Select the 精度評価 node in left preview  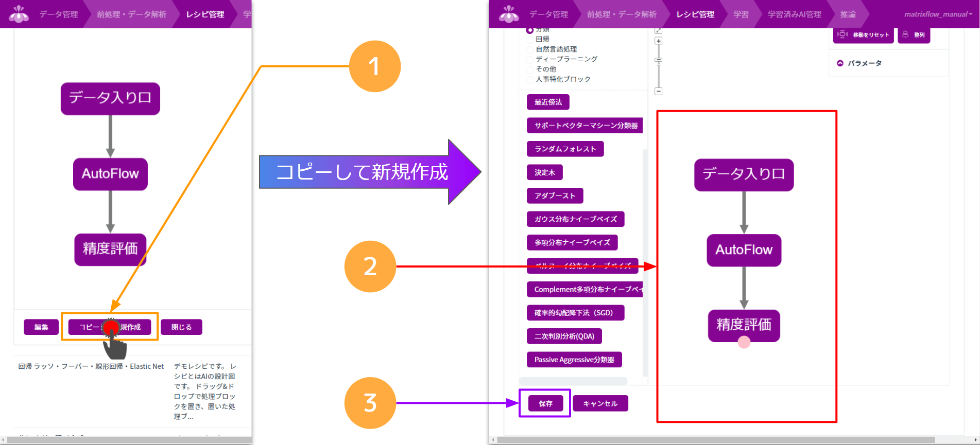tap(110, 250)
